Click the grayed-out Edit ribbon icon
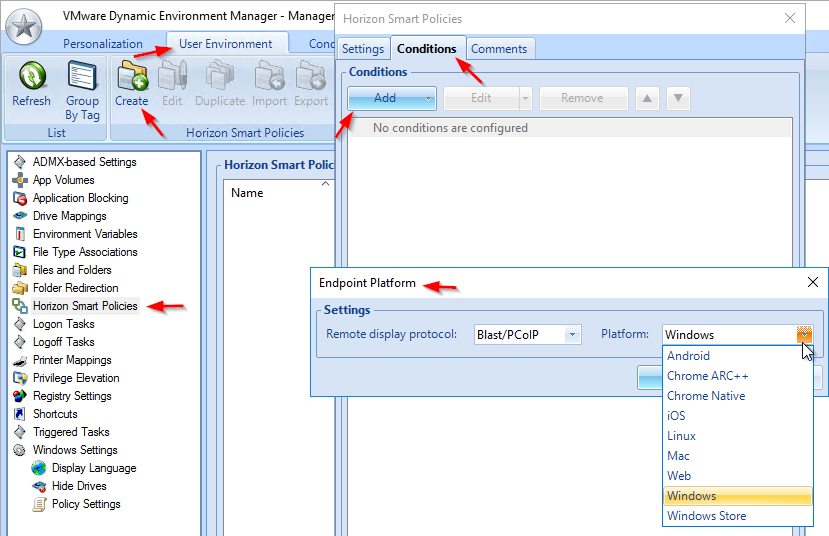Image resolution: width=829 pixels, height=536 pixels. 172,75
